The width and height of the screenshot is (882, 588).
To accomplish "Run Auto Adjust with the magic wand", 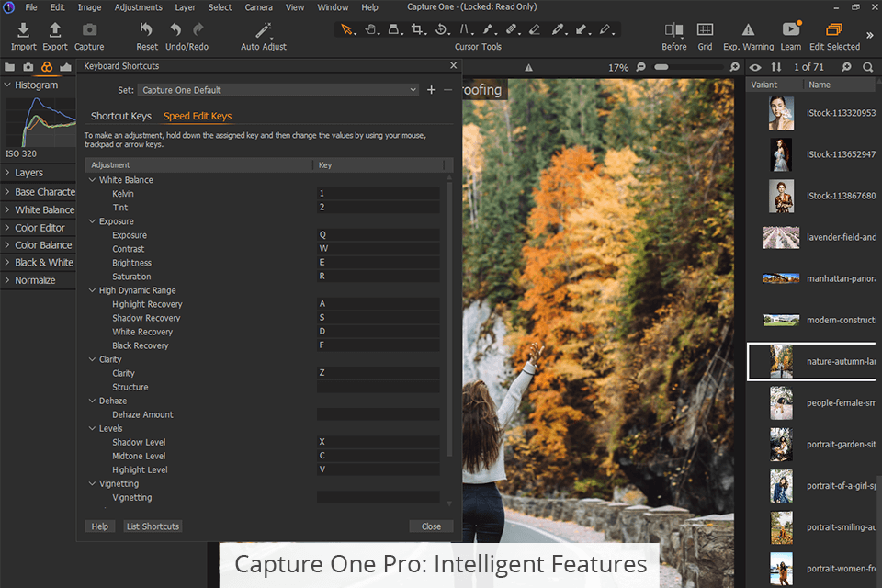I will click(264, 31).
